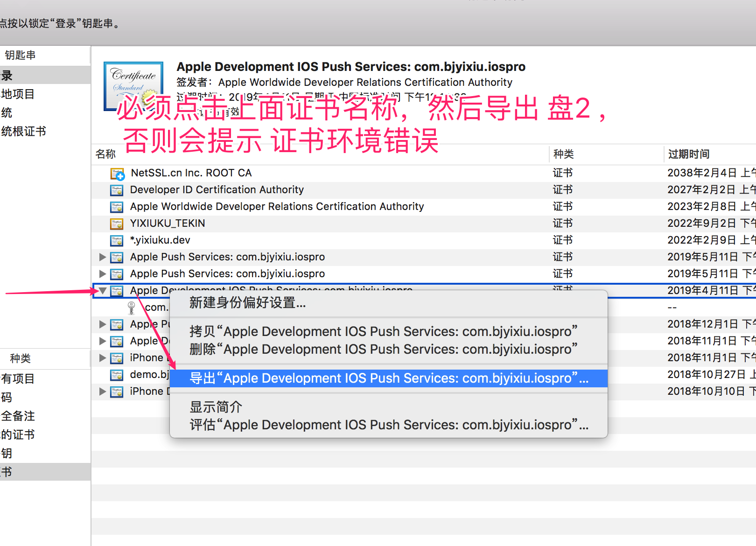
Task: Select the YIXIUKU_TEKIN row
Action: click(424, 224)
